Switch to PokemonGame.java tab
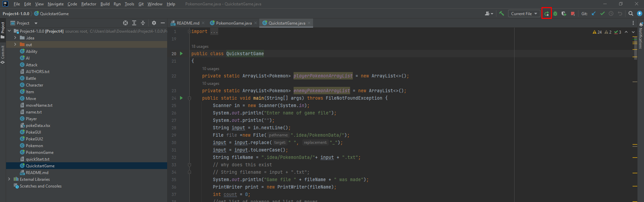The width and height of the screenshot is (644, 202). pos(233,23)
